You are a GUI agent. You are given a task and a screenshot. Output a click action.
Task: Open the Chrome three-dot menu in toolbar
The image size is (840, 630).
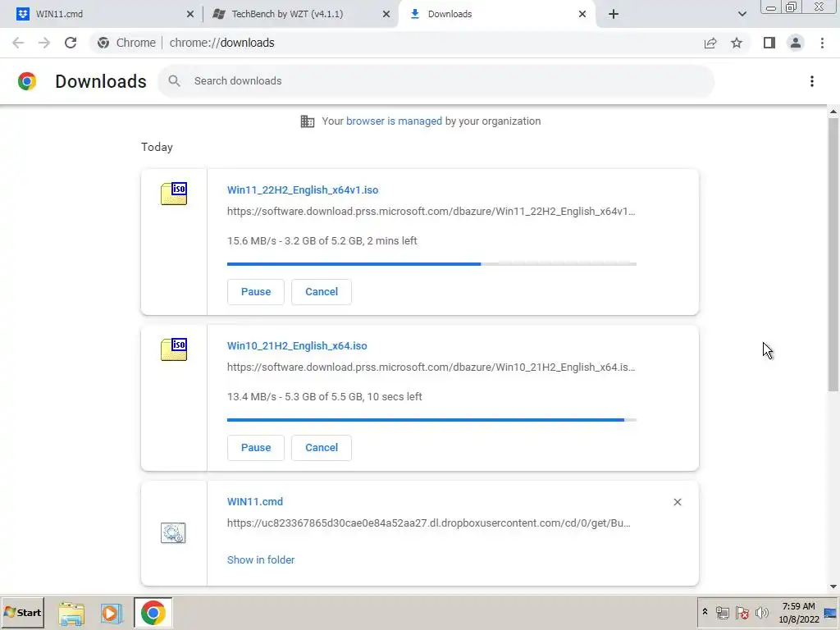tap(822, 43)
